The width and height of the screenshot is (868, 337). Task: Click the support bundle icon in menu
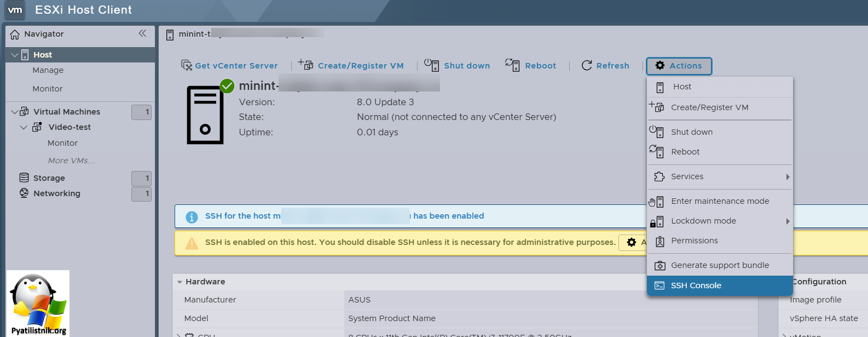(x=660, y=266)
